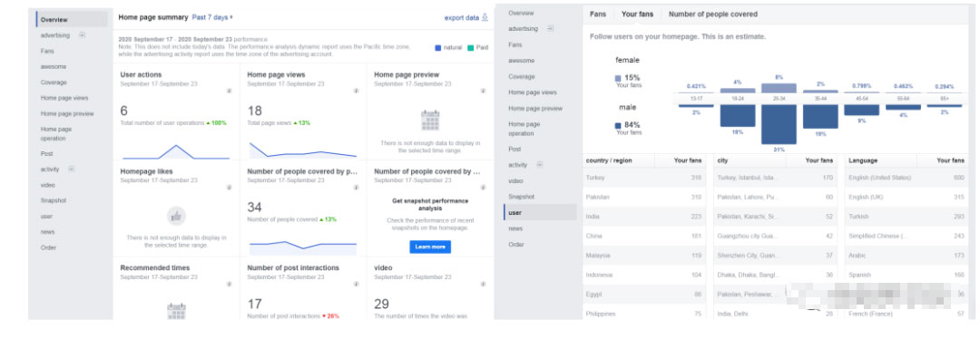Click the User actions line chart
The image size is (980, 339).
tap(176, 151)
